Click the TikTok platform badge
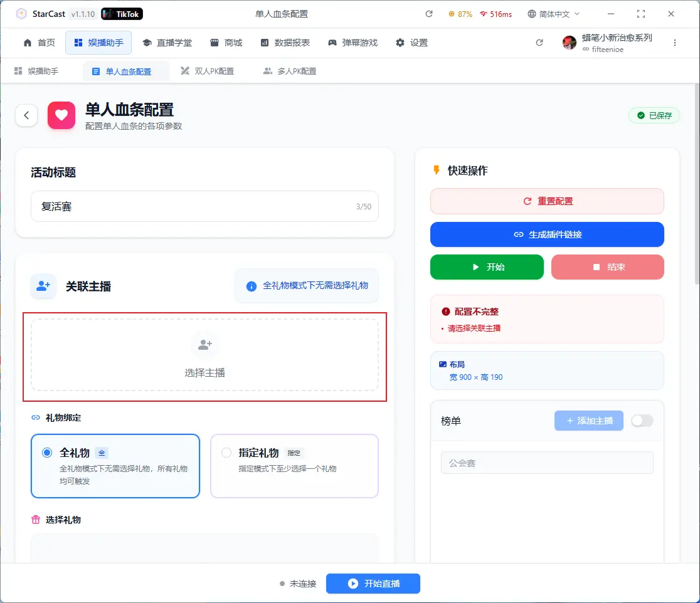 click(x=122, y=14)
